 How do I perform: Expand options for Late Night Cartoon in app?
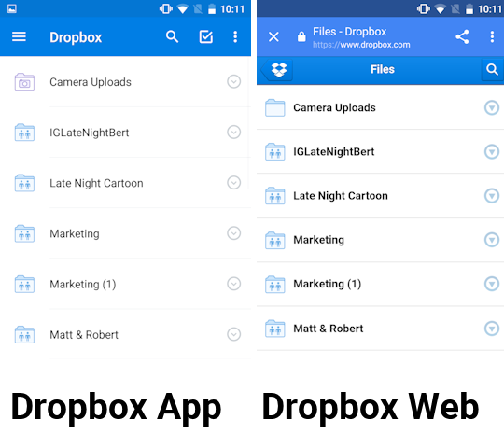point(233,183)
